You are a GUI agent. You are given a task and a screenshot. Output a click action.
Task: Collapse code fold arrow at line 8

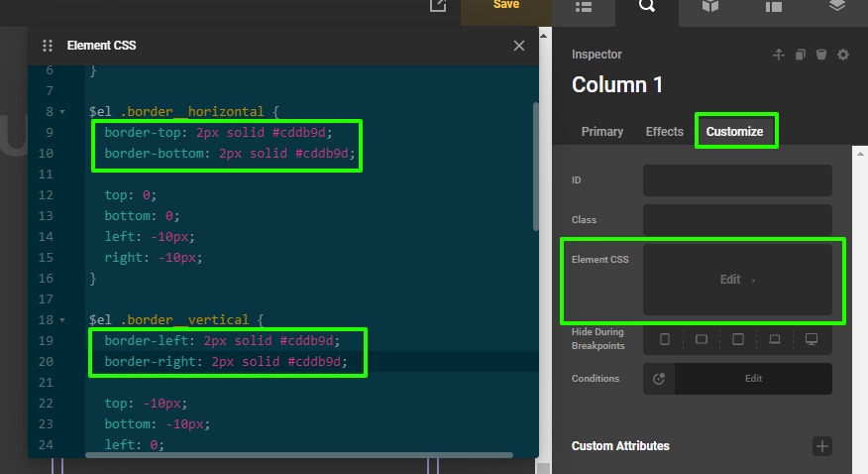[63, 112]
